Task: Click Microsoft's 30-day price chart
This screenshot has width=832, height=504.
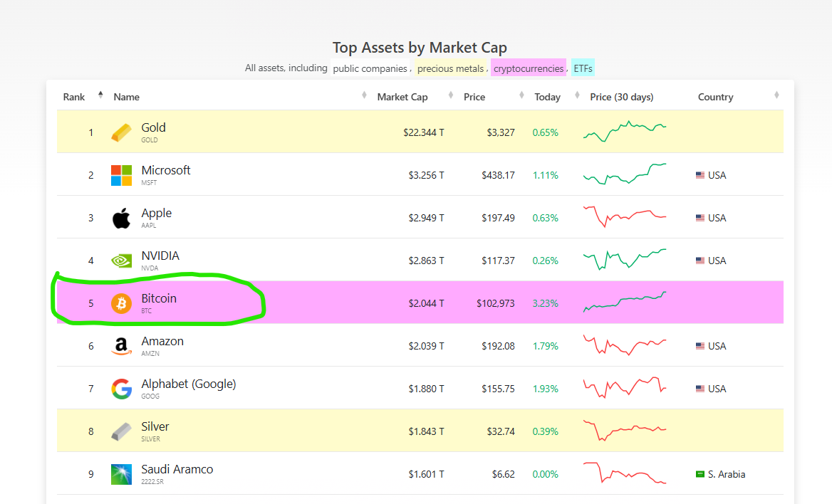Action: click(625, 174)
